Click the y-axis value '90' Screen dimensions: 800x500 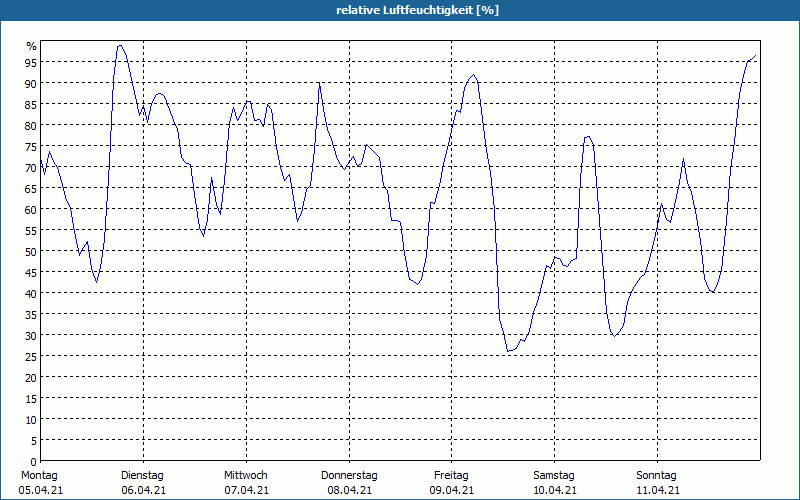point(31,83)
